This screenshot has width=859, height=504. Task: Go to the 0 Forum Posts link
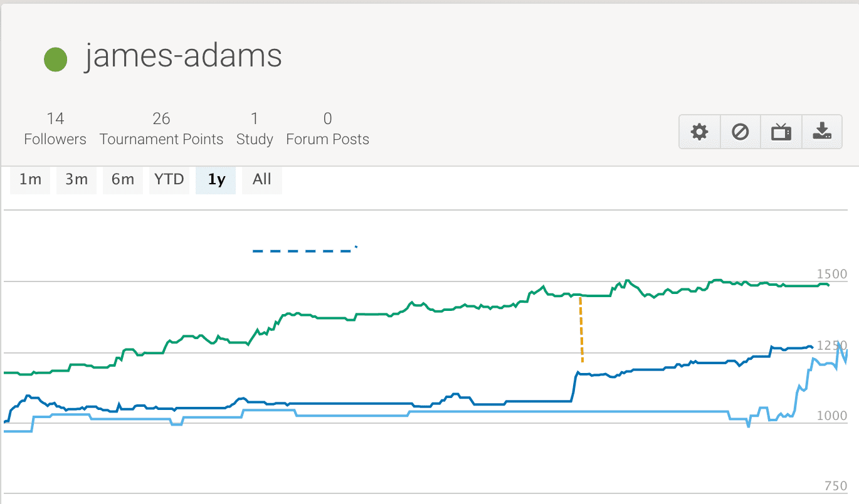(327, 129)
